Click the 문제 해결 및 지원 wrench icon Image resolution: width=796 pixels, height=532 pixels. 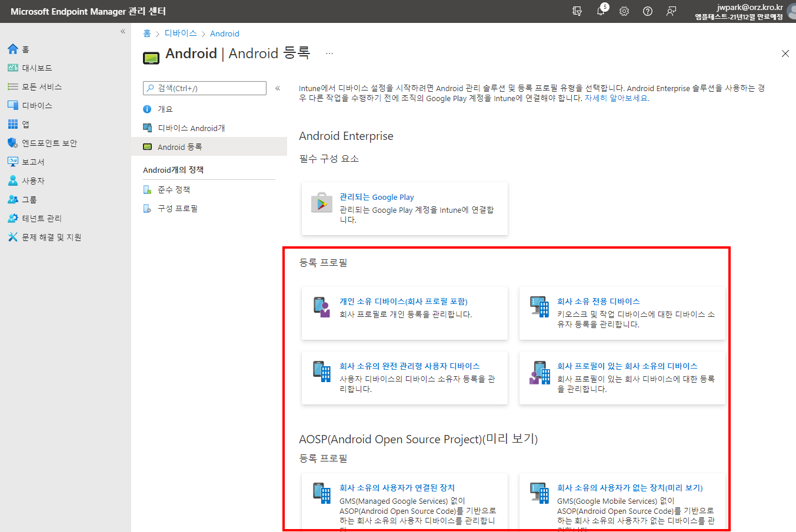tap(13, 237)
